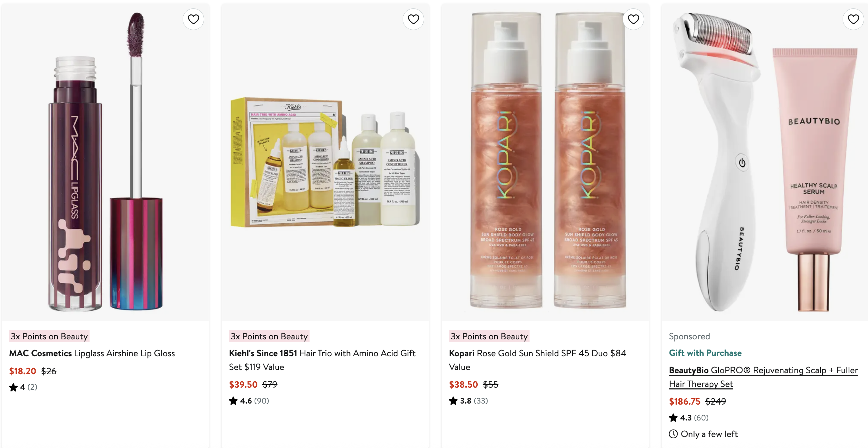Click the Kiehl's gift set product image

point(325,162)
